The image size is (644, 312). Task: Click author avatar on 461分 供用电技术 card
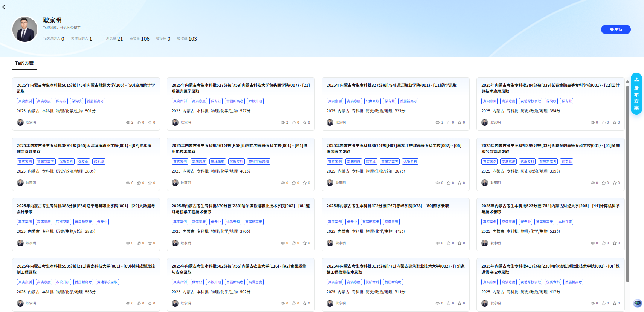[175, 183]
